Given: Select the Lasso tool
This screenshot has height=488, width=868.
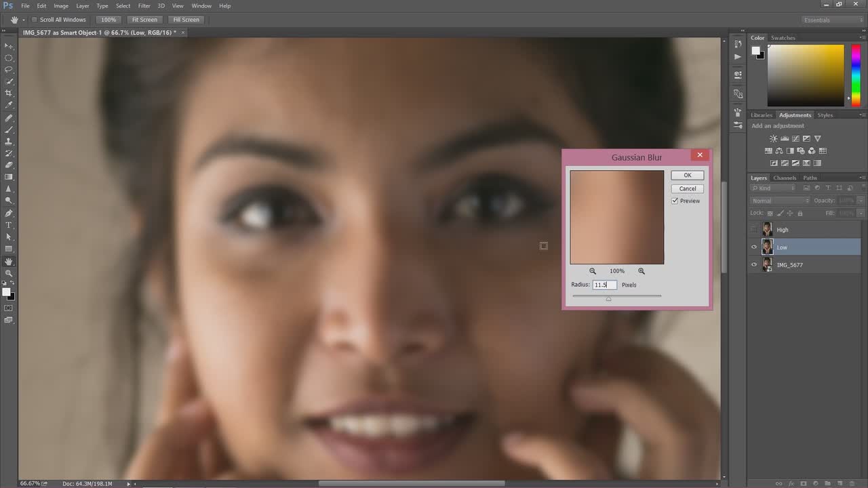Looking at the screenshot, I should [9, 69].
